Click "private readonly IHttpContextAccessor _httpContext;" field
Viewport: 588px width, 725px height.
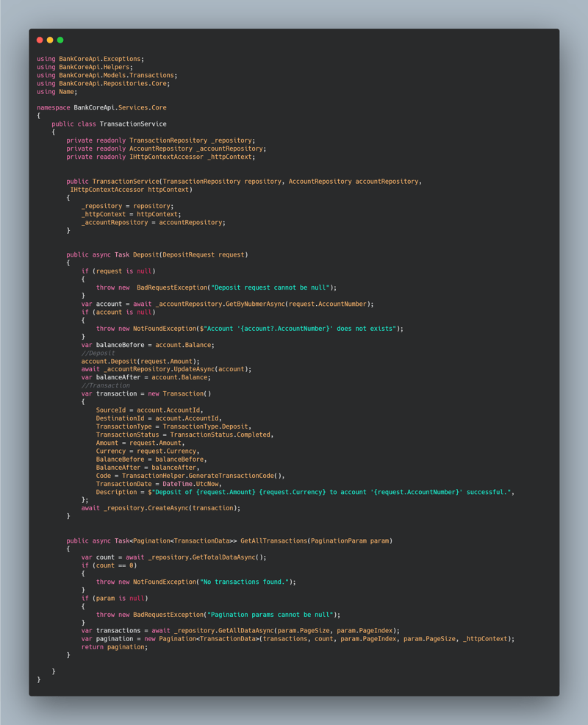161,157
